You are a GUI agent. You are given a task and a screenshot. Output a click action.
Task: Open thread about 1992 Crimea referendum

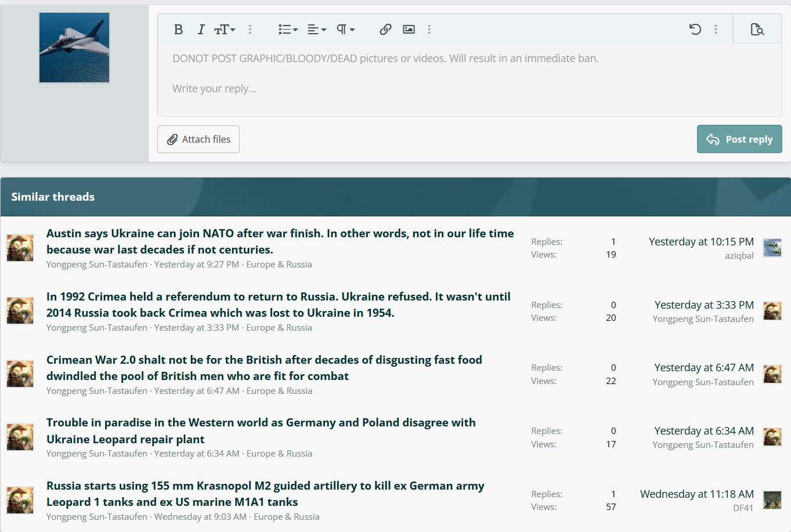click(279, 305)
